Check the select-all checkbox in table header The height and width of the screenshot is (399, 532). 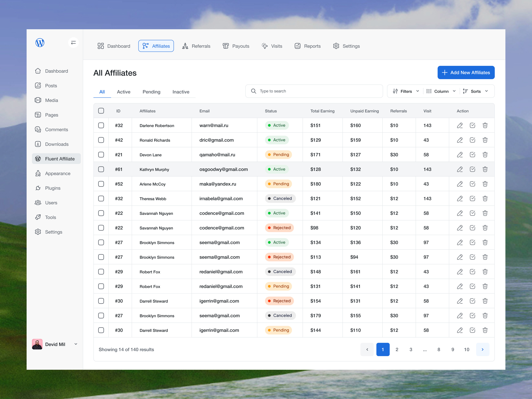pos(101,111)
